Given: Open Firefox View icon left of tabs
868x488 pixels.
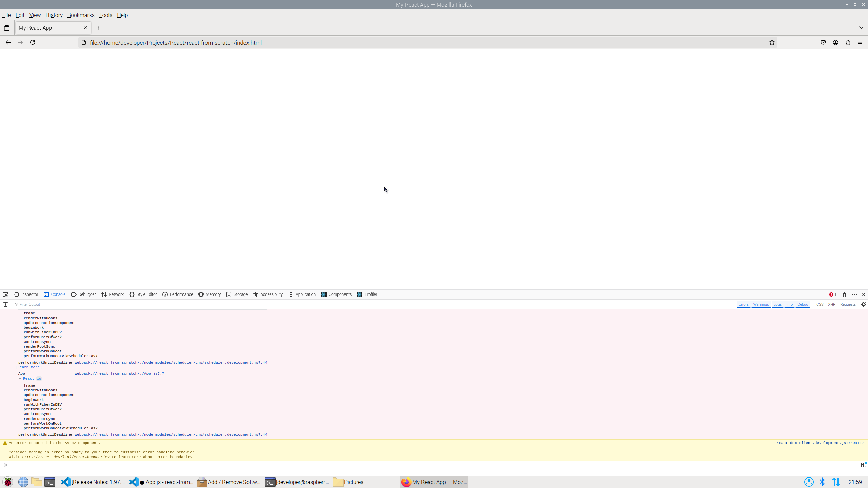Looking at the screenshot, I should click(7, 28).
